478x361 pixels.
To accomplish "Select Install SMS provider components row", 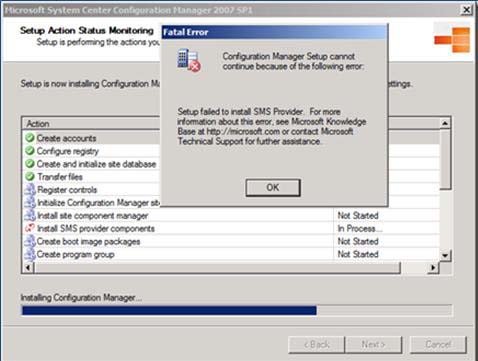I will tap(231, 229).
